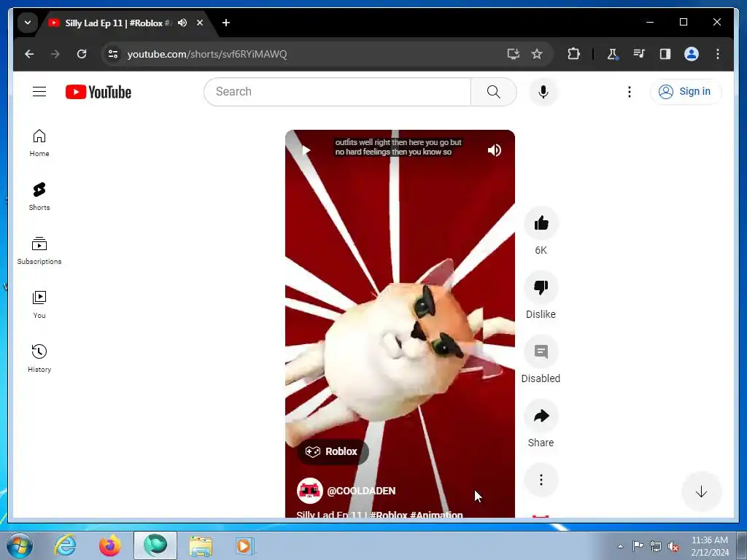The image size is (747, 560).
Task: Open Home in the sidebar
Action: pos(39,142)
